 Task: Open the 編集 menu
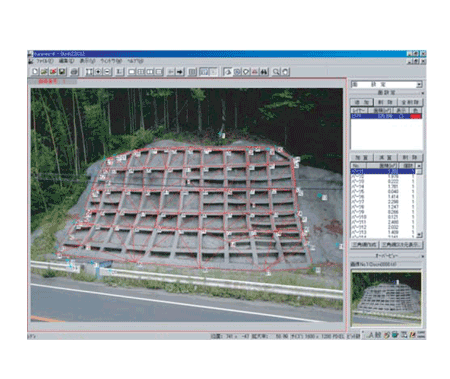pyautogui.click(x=66, y=61)
